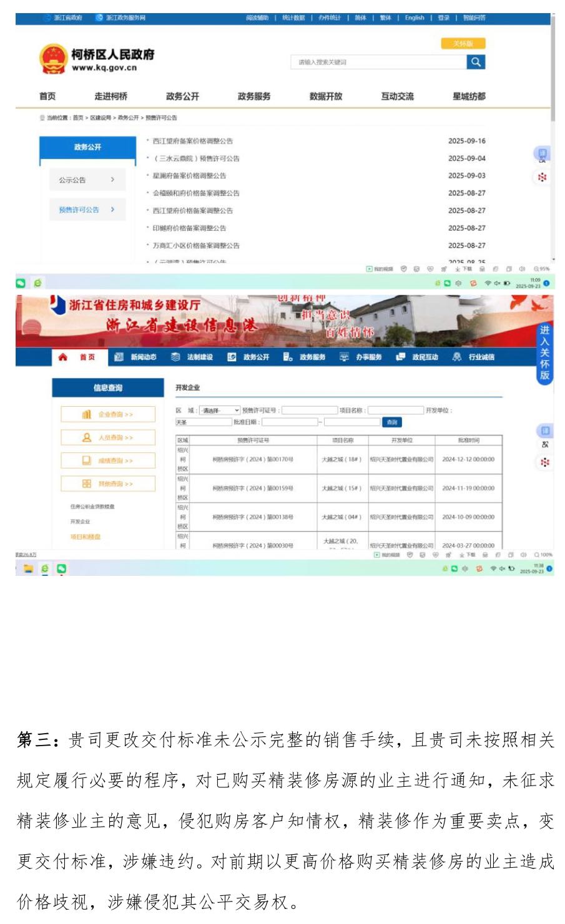Click the 行业诚信 navigation icon
Viewport: 565px width, 924px height.
click(457, 357)
